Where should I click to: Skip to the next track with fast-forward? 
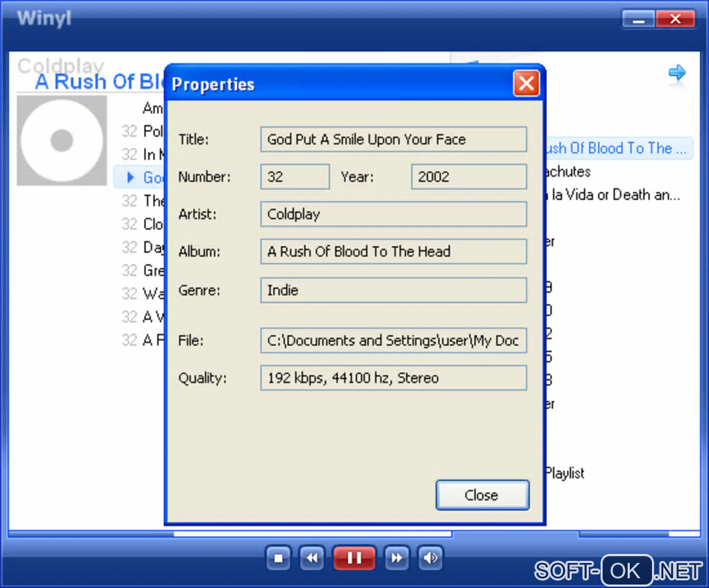[396, 558]
